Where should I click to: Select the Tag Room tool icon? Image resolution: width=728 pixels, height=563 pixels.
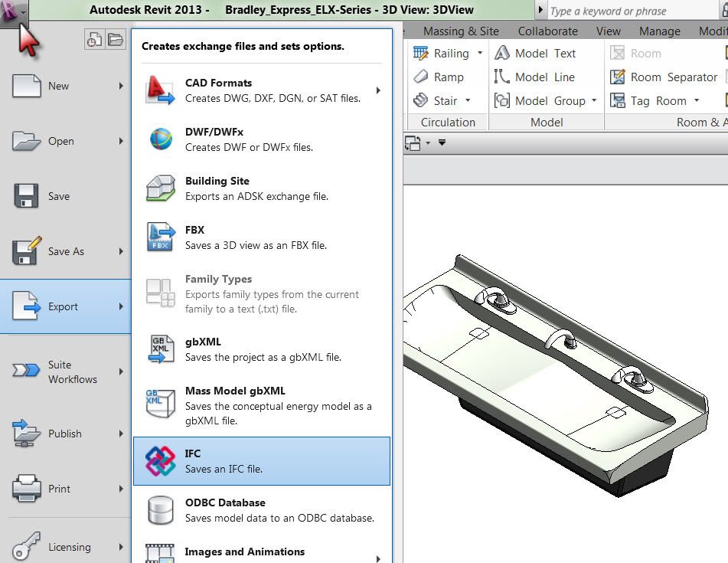click(618, 100)
